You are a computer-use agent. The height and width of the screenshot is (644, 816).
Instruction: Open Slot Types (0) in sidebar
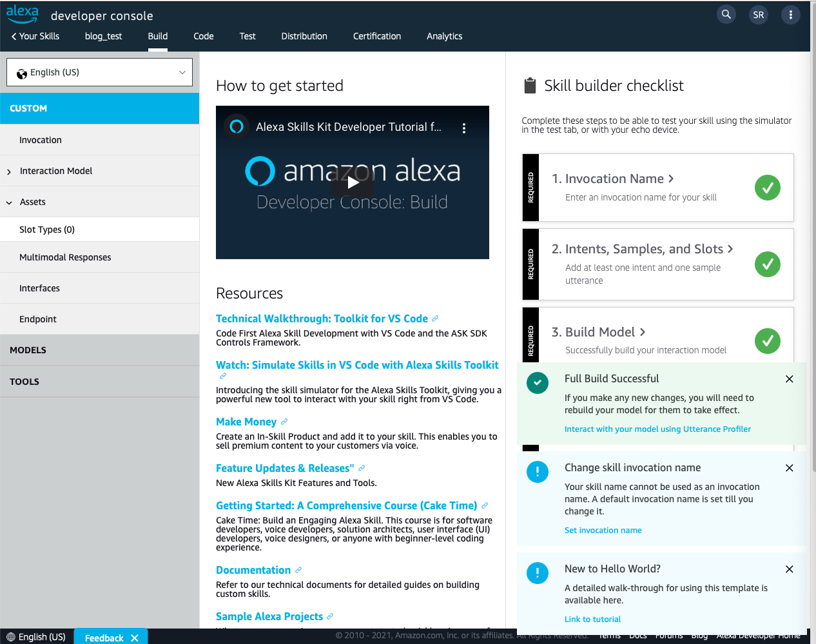point(100,229)
